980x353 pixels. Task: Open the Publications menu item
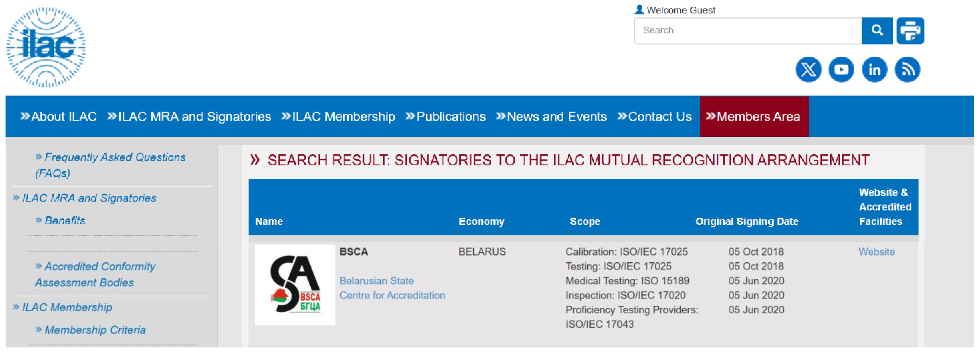click(446, 117)
